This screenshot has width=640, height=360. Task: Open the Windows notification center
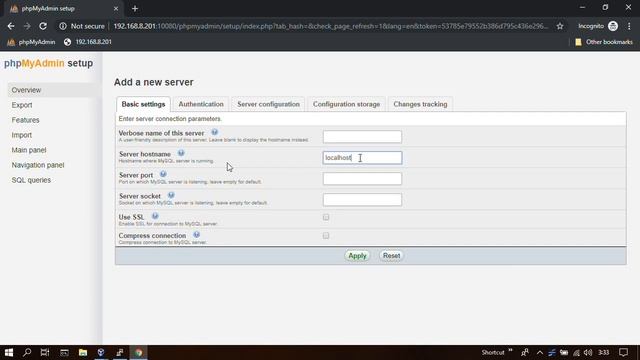pyautogui.click(x=623, y=353)
